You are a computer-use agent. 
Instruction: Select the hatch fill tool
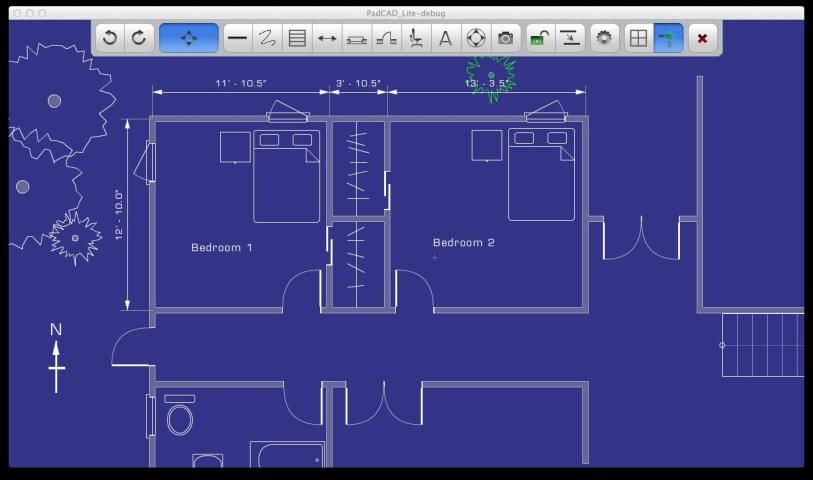click(297, 38)
